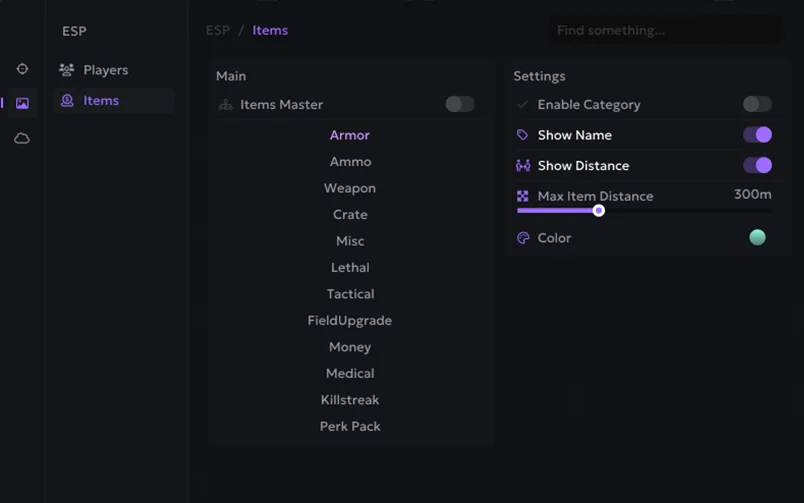Open the cloud icon section
This screenshot has width=804, height=503.
(22, 138)
